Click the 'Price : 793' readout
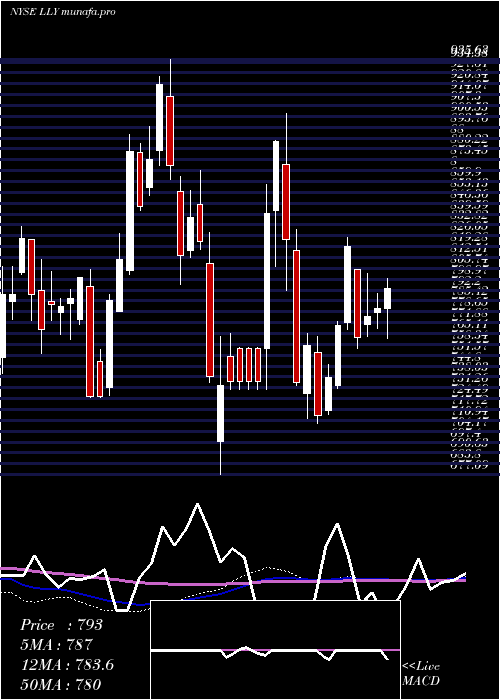 61,625
